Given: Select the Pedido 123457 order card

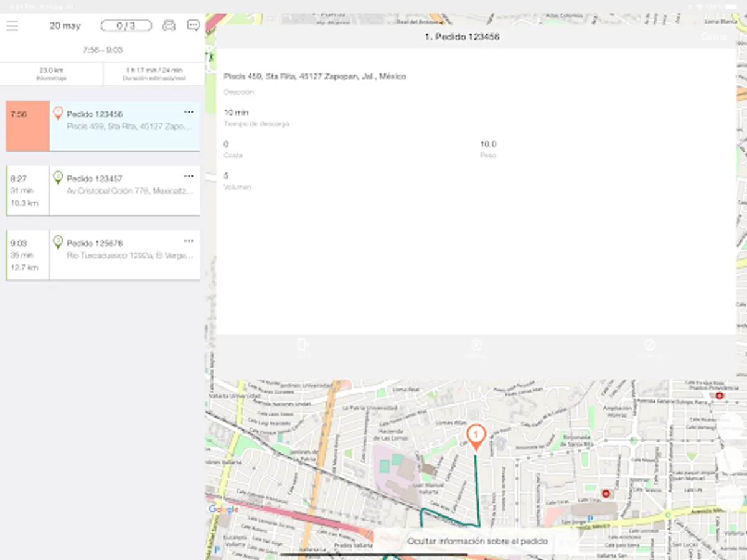Looking at the screenshot, I should tap(103, 190).
